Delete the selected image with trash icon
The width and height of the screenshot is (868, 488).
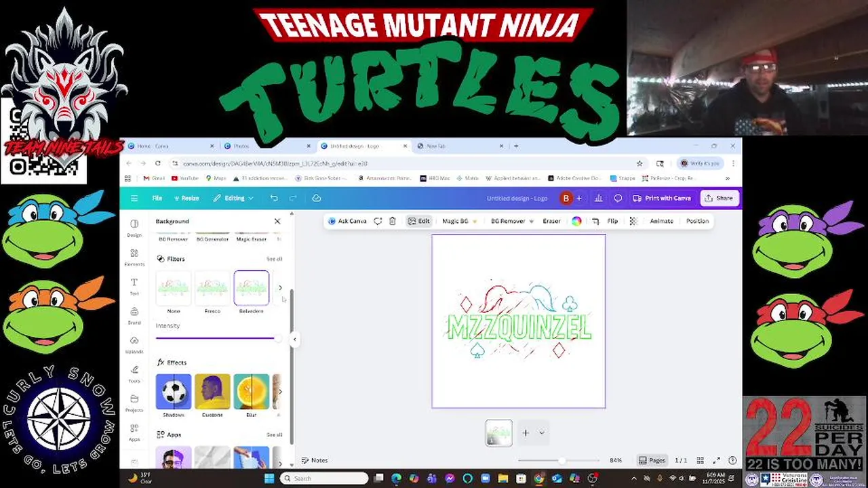coord(392,221)
